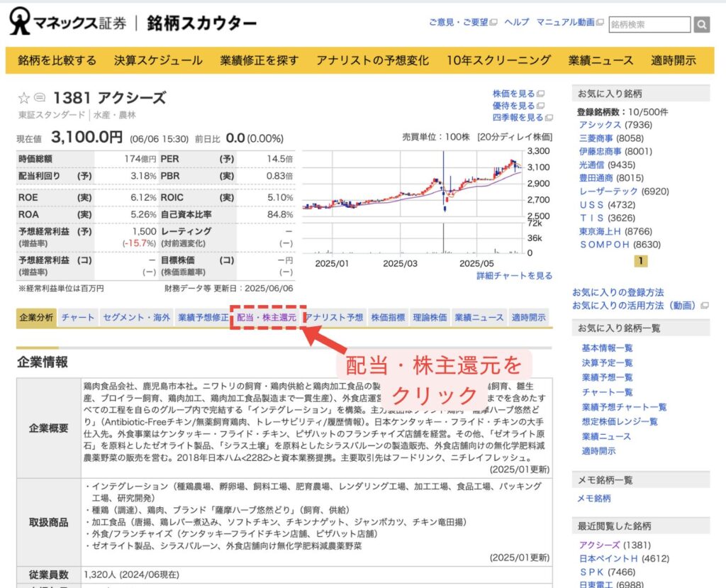Click the stock search input field
Image resolution: width=726 pixels, height=588 pixels.
[x=649, y=25]
